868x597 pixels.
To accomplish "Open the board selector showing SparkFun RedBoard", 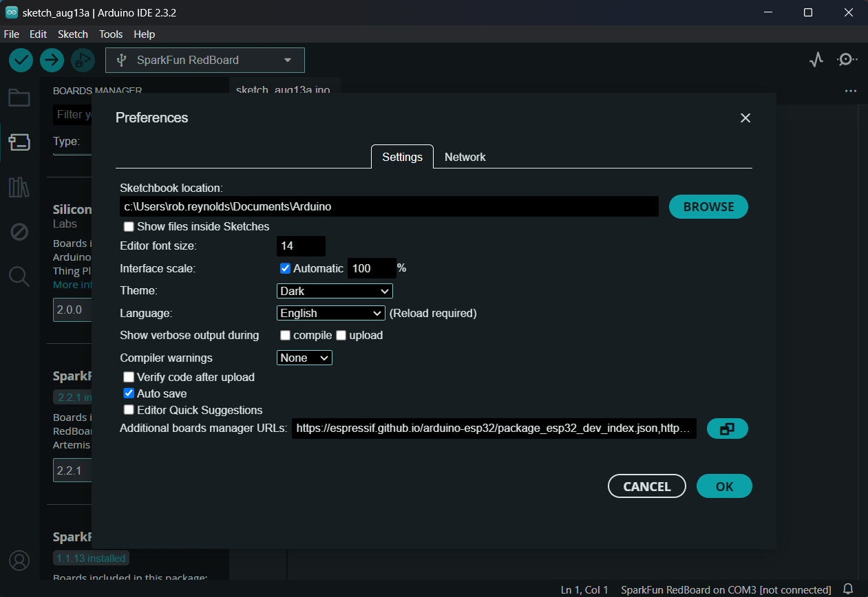I will click(204, 60).
